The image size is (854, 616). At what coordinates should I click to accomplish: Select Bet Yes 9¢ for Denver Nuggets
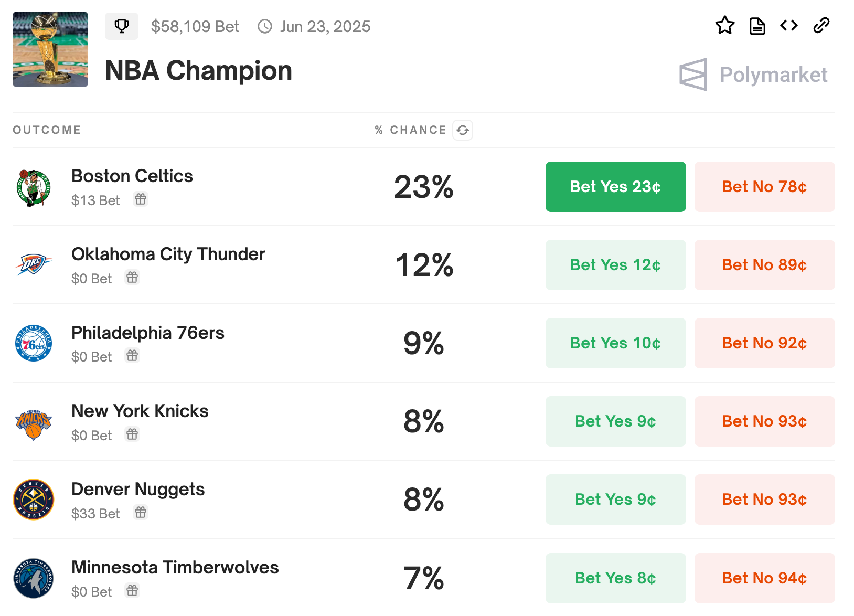click(x=615, y=500)
